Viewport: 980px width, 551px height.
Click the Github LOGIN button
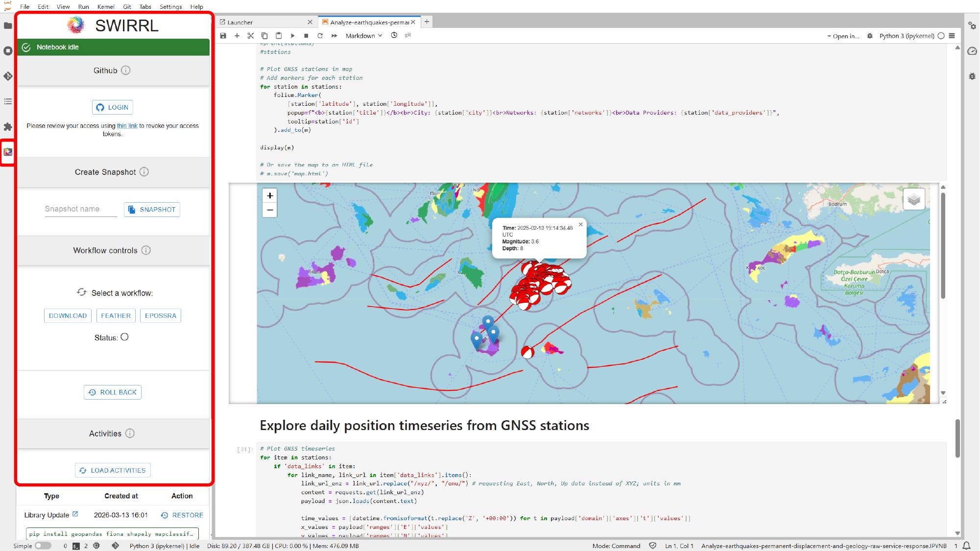[112, 107]
